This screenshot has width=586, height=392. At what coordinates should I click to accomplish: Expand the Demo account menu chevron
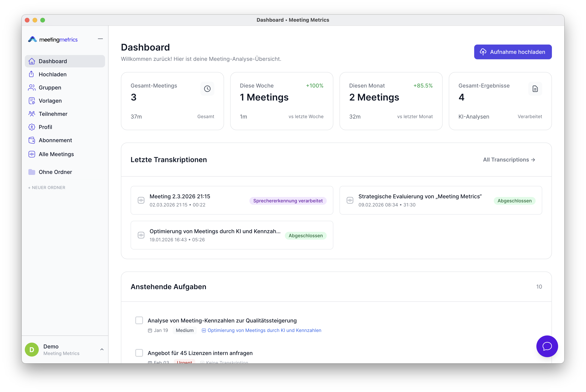102,350
